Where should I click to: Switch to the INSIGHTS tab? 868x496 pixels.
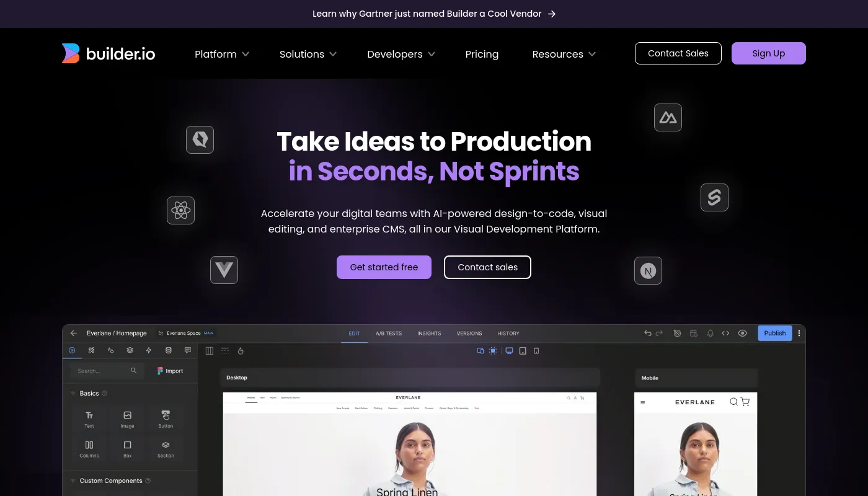click(429, 334)
